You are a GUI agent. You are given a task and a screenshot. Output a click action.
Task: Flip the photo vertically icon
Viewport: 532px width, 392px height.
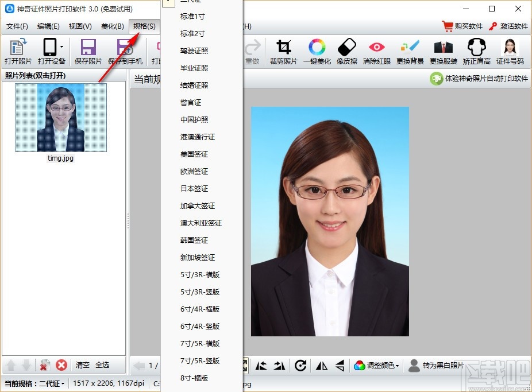tap(340, 366)
